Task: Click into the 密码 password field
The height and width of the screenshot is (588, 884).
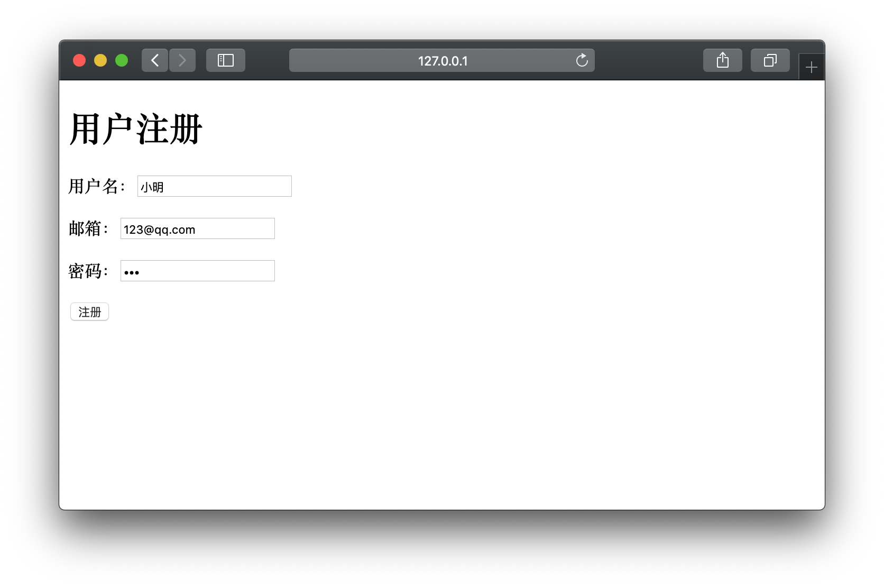Action: [198, 271]
